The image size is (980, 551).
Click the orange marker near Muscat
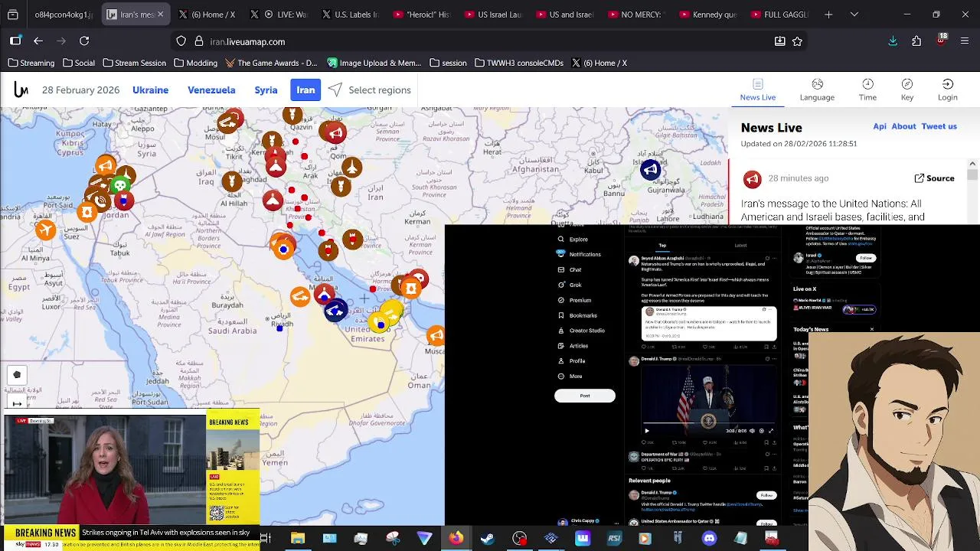pyautogui.click(x=436, y=335)
